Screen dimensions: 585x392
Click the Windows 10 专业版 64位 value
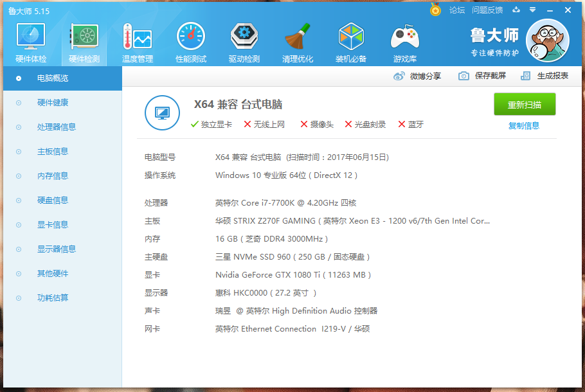(287, 175)
